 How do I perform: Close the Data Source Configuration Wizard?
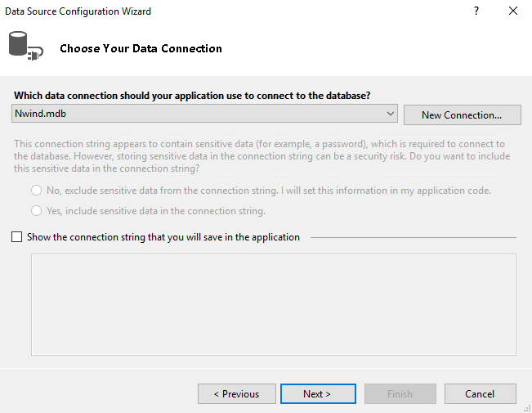(x=513, y=11)
